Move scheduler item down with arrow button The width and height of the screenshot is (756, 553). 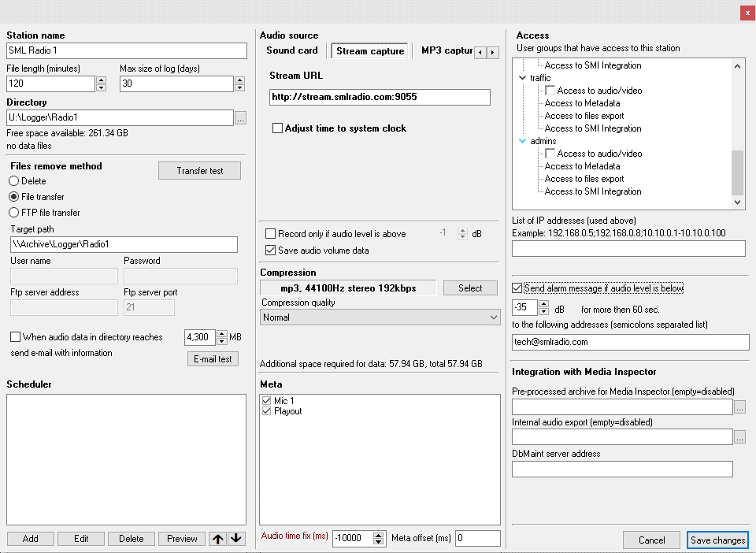coord(236,539)
